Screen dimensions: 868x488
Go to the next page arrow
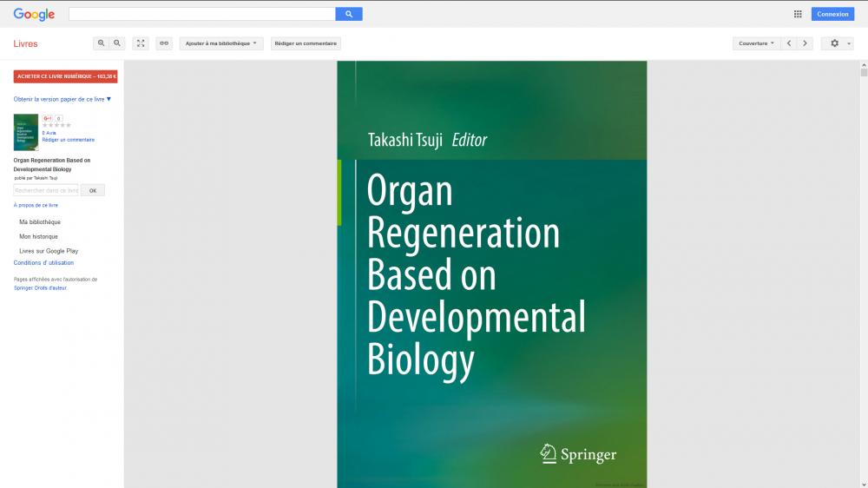coord(805,43)
